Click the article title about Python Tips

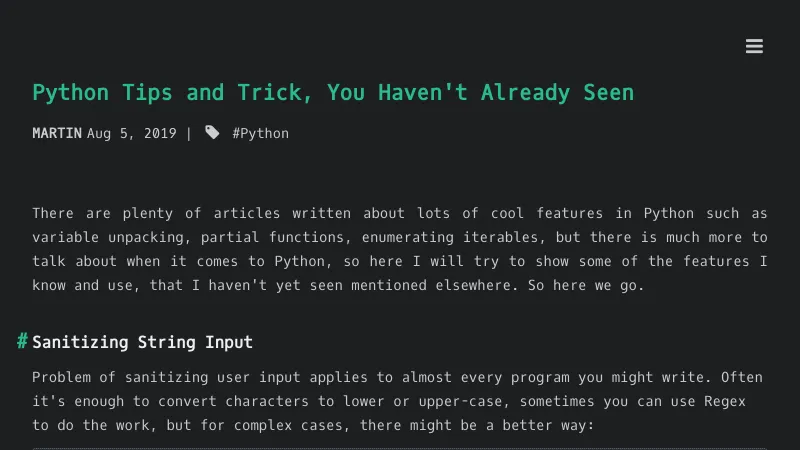point(333,93)
